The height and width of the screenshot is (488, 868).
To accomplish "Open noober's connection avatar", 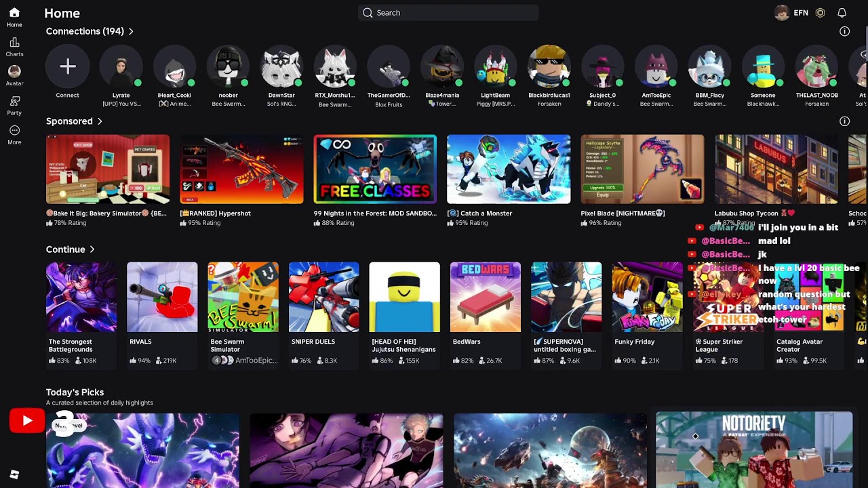I will point(228,66).
